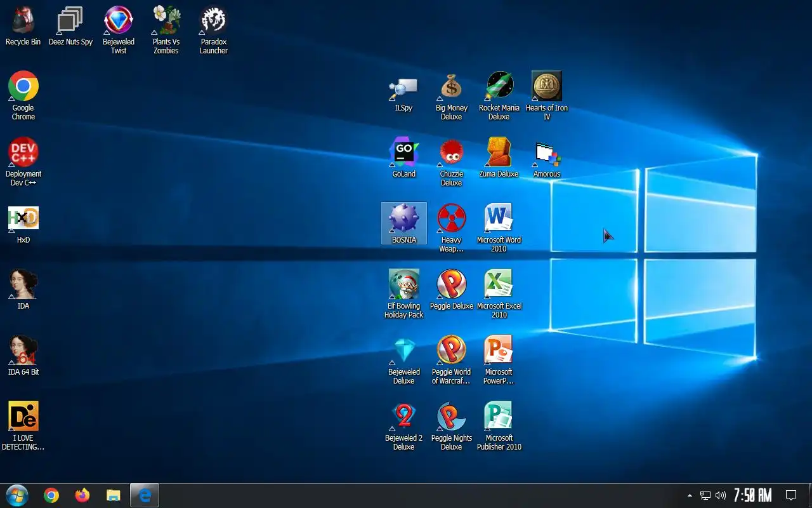Select the Paradox Launcher shortcut

214,30
